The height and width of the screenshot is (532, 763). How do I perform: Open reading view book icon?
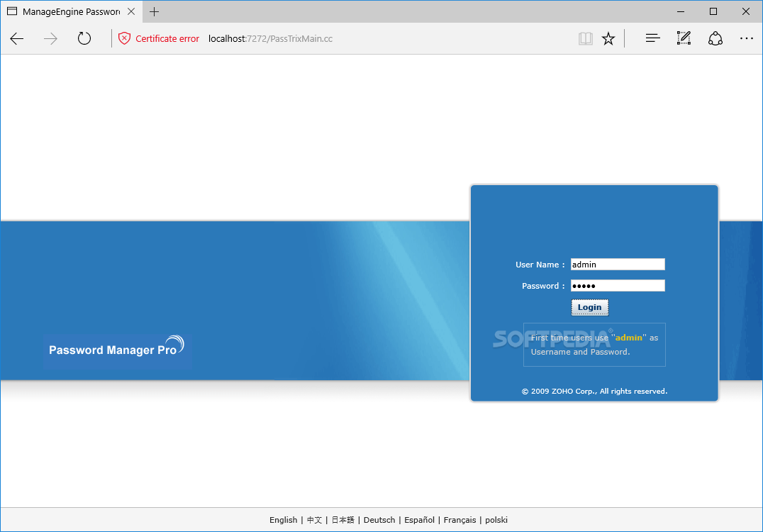click(586, 38)
